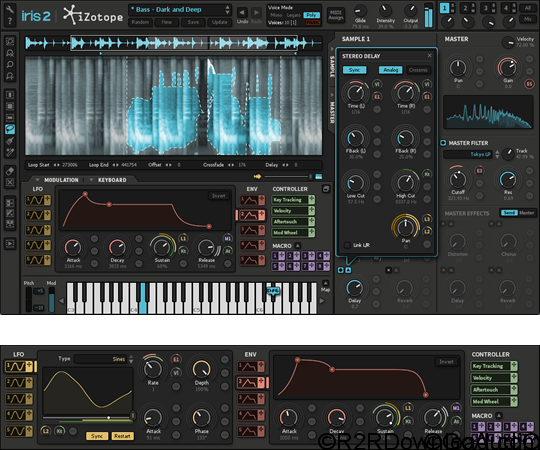Click the Redo right-arrow button
Viewport: 540px width, 450px height.
(256, 13)
